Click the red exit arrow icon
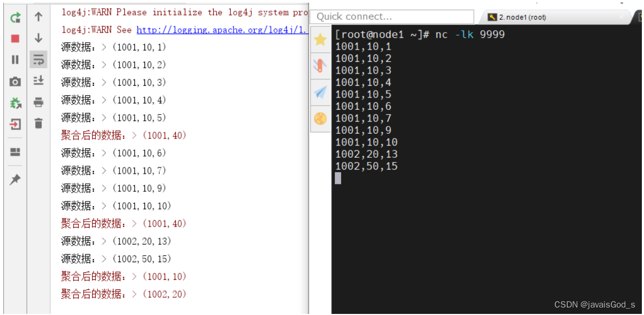 point(15,125)
